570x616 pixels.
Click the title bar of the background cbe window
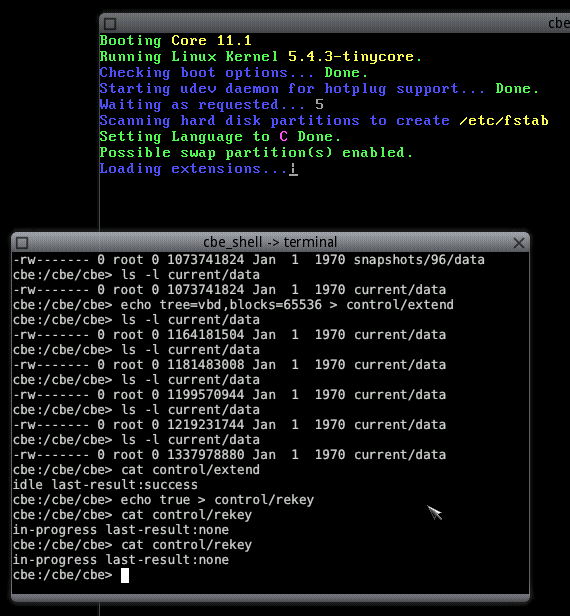pos(334,24)
